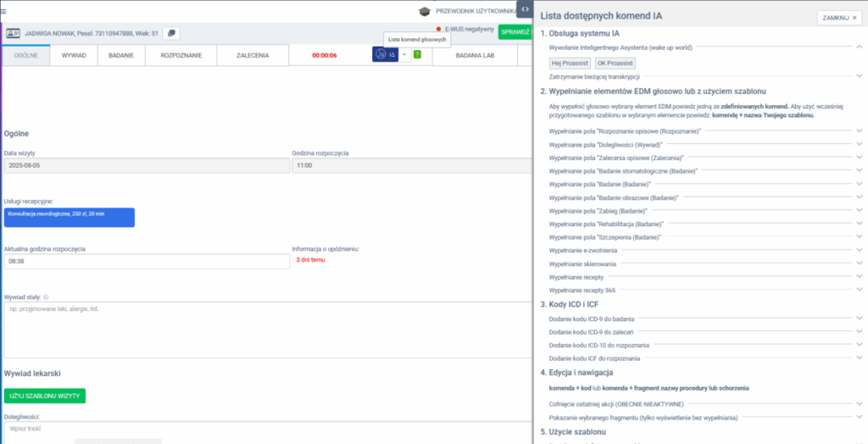
Task: Open the patient notes chat icon
Action: (171, 33)
